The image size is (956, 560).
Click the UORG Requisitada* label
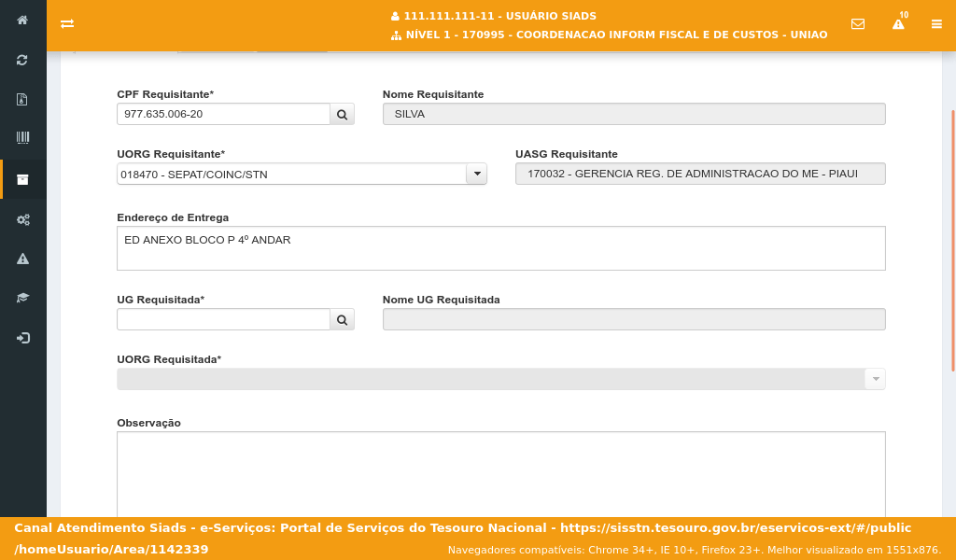click(x=169, y=359)
